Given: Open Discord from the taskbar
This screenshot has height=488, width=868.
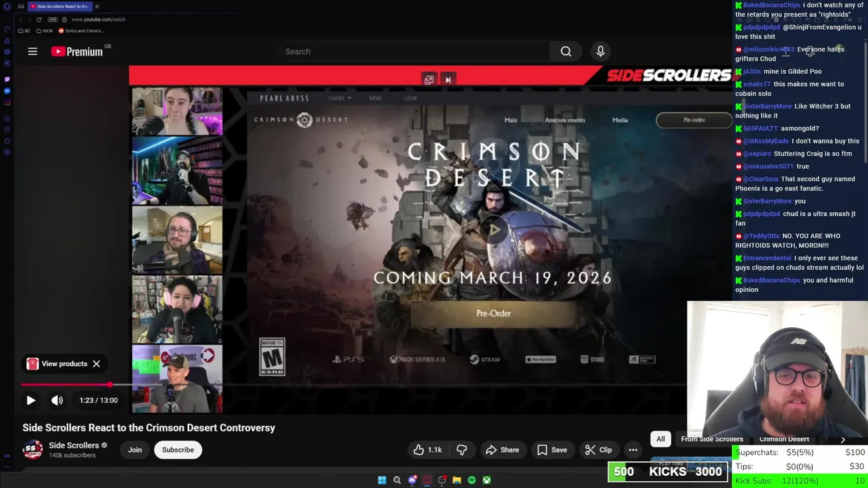Looking at the screenshot, I should (x=412, y=481).
